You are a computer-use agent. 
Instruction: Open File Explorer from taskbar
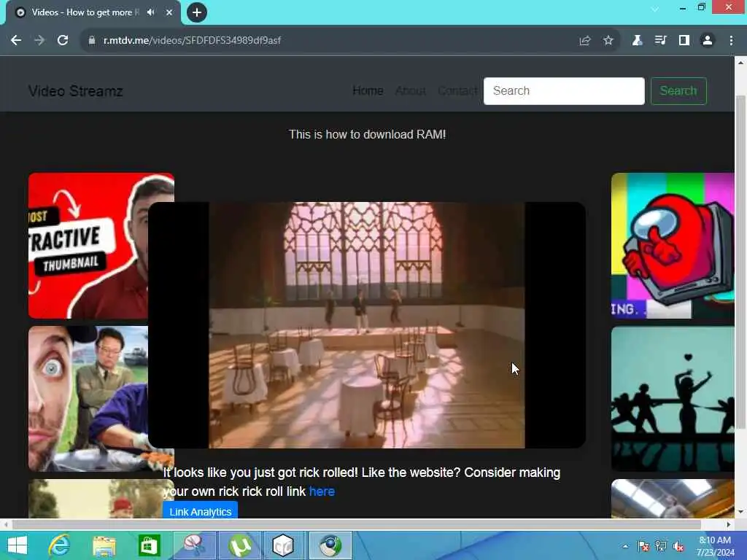coord(104,545)
